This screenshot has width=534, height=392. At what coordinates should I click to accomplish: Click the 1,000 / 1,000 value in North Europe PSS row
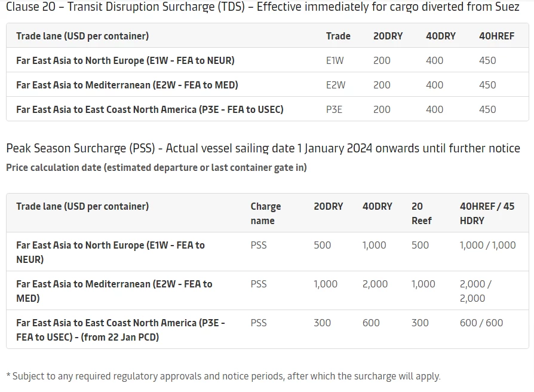(x=487, y=245)
